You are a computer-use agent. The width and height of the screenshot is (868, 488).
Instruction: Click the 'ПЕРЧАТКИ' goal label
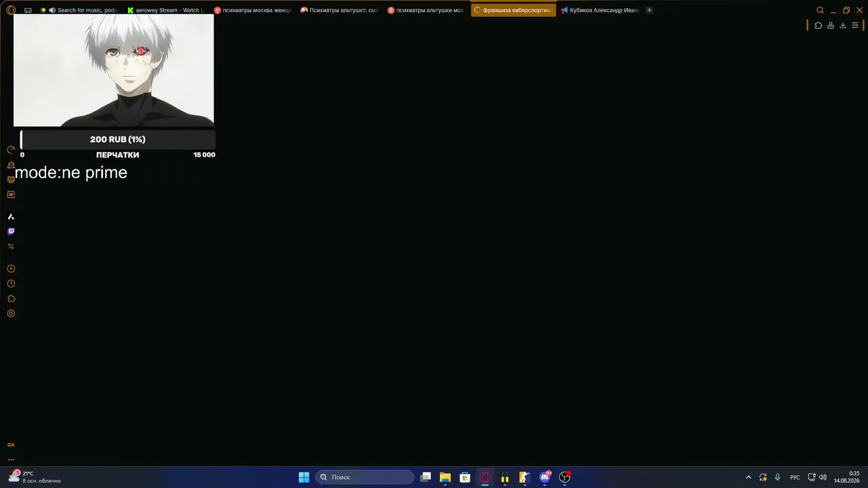[x=118, y=155]
